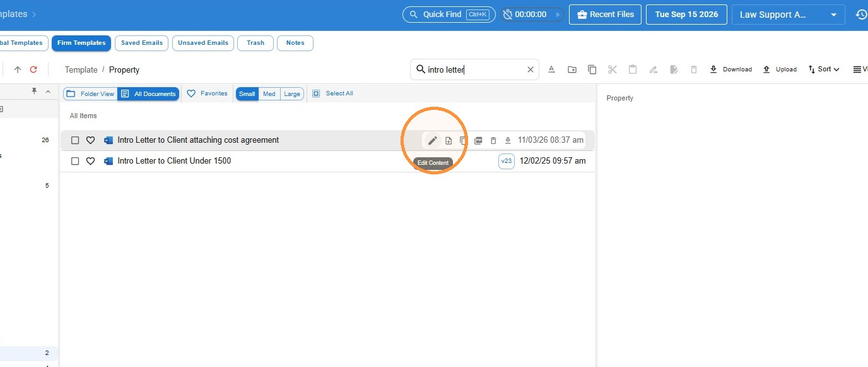The width and height of the screenshot is (868, 367).
Task: Click the pin icon in sidebar header
Action: point(35,92)
